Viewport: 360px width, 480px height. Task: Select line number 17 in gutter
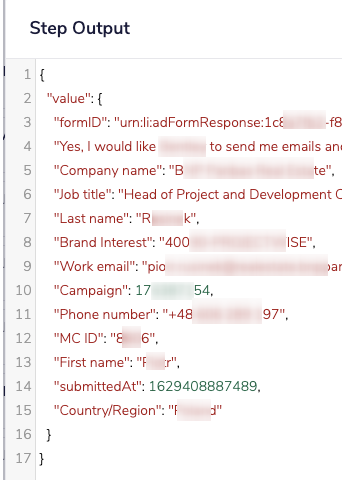pyautogui.click(x=23, y=458)
